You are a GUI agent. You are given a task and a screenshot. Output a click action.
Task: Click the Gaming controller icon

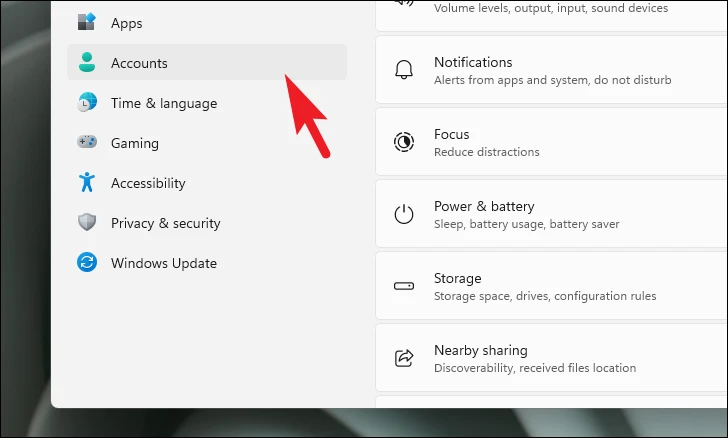click(87, 141)
